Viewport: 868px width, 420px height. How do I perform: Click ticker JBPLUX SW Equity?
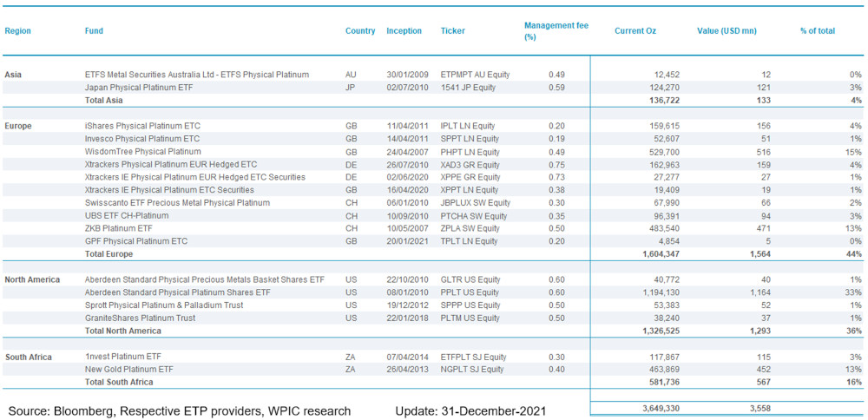click(x=476, y=202)
